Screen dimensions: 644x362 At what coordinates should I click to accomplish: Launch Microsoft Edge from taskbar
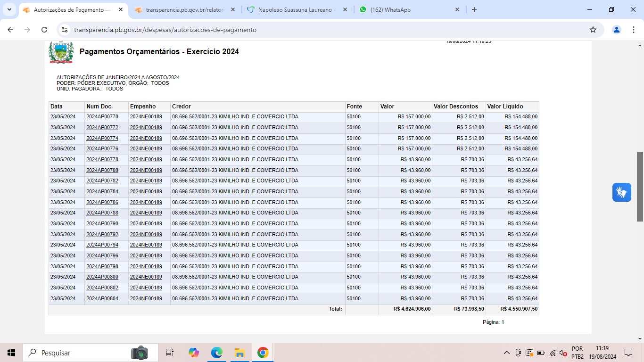(216, 353)
